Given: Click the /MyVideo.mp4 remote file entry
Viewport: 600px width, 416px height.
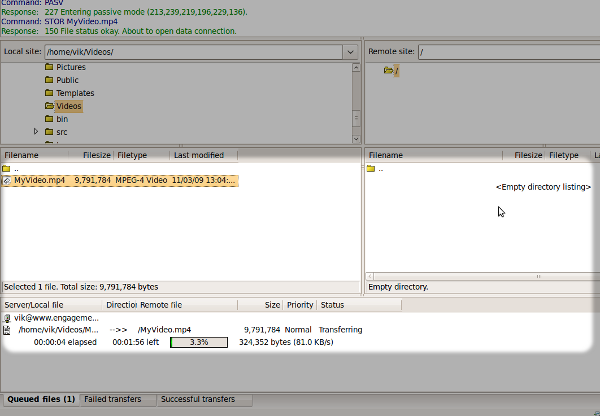Looking at the screenshot, I should click(164, 330).
